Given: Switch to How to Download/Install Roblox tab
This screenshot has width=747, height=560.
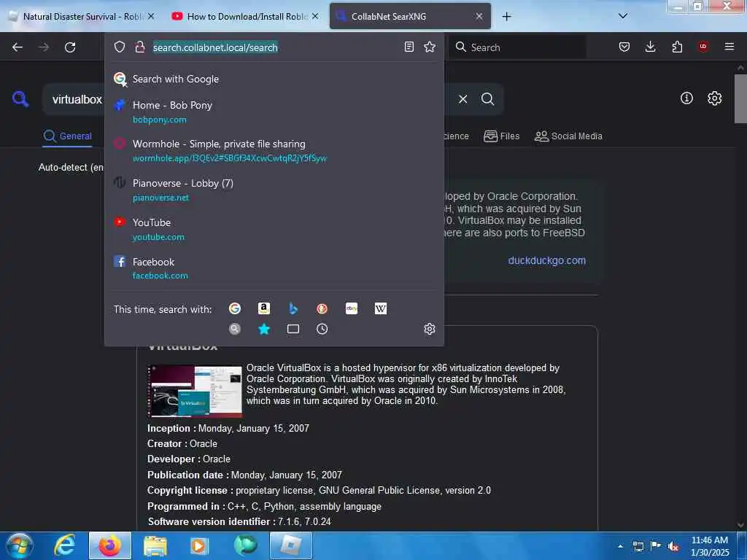Looking at the screenshot, I should [245, 16].
